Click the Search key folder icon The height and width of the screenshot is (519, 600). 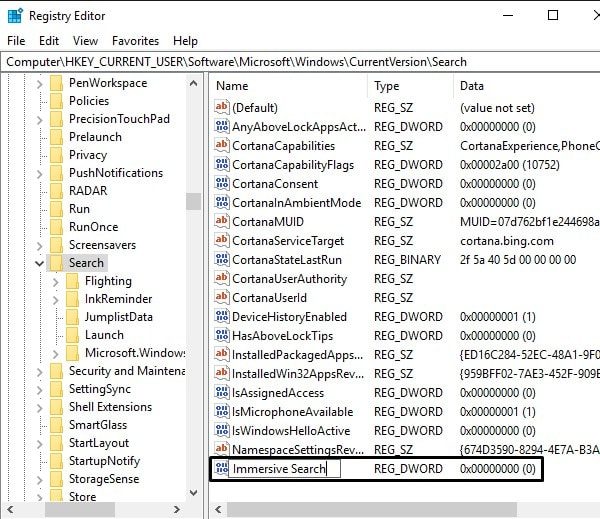56,263
